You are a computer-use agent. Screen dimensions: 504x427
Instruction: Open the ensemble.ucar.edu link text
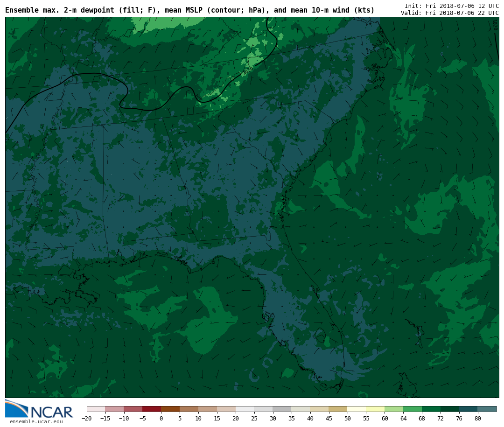tap(36, 421)
